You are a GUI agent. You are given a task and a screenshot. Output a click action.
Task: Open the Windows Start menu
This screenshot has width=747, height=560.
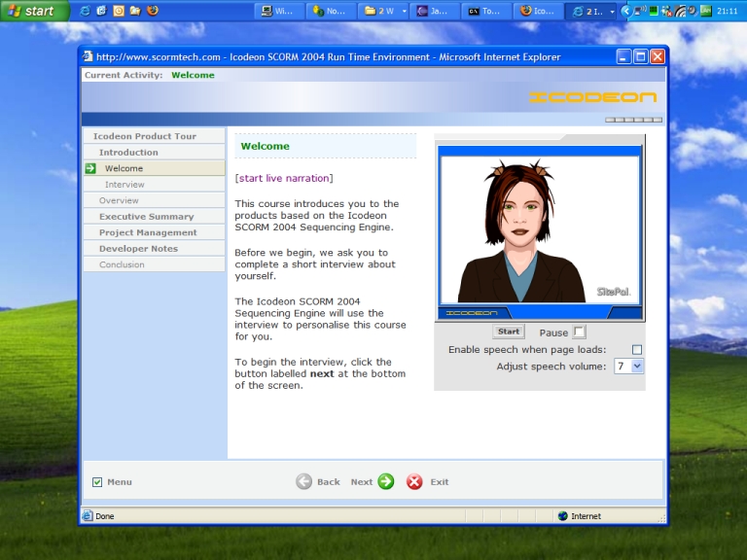[x=35, y=11]
